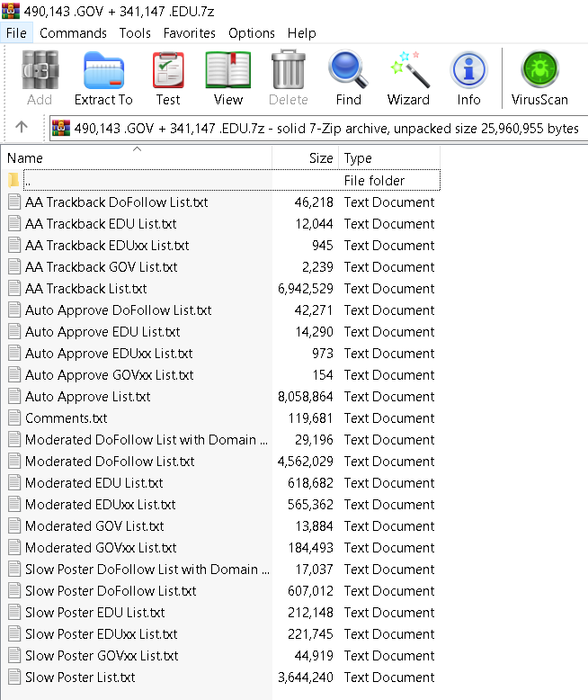Click the Find magnifier icon
Screen dimensions: 588x700
348,78
